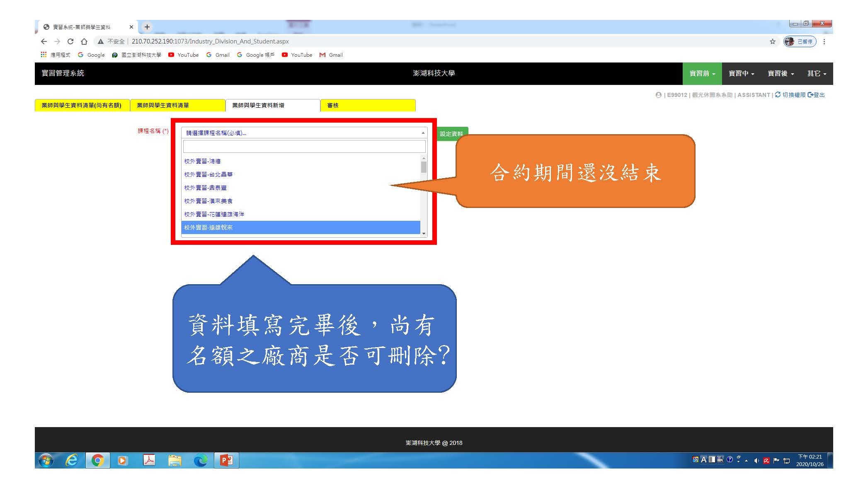Open the first Gmail bookmark with Google icon
Viewport: 868px width, 488px height.
point(218,55)
